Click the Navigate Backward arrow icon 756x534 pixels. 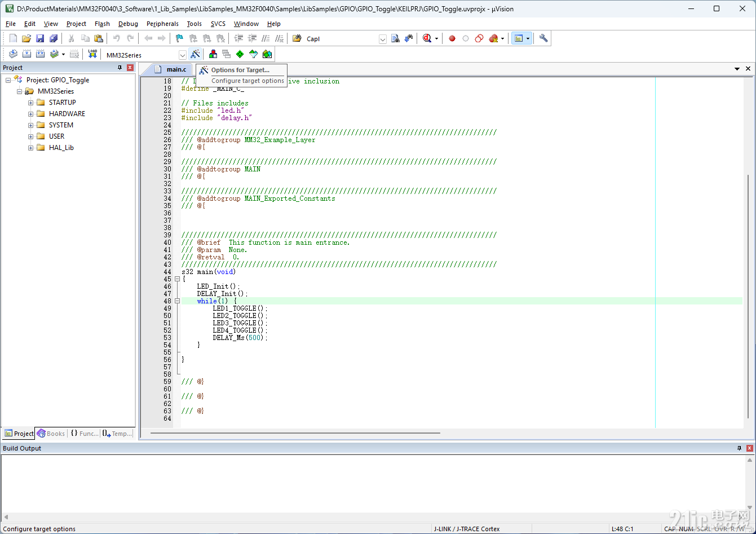tap(148, 38)
